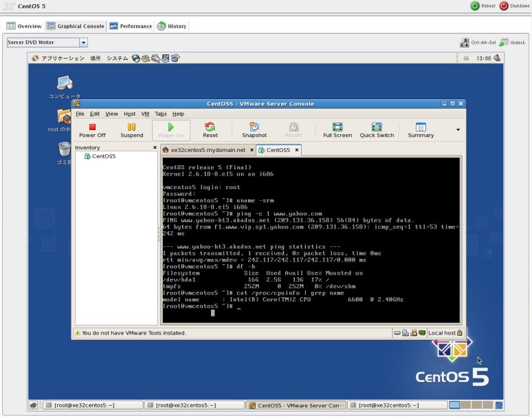Image resolution: width=532 pixels, height=417 pixels.
Task: Click the fourth launcher icon in the GNOME panel
Action: pyautogui.click(x=165, y=58)
